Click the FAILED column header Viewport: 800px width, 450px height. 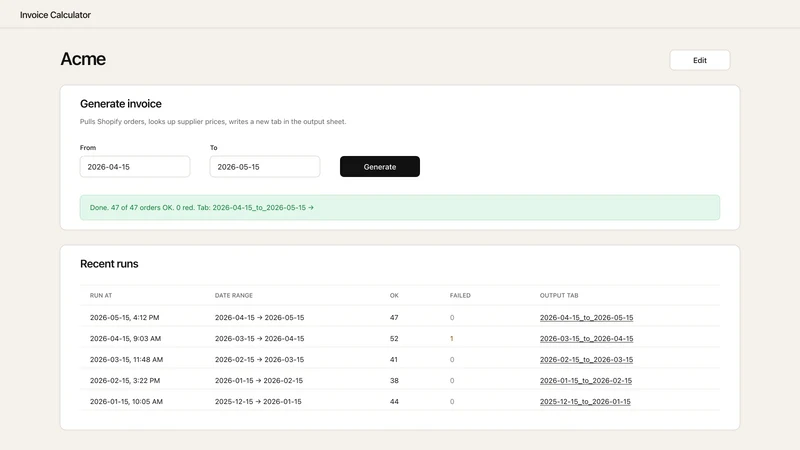click(x=460, y=295)
